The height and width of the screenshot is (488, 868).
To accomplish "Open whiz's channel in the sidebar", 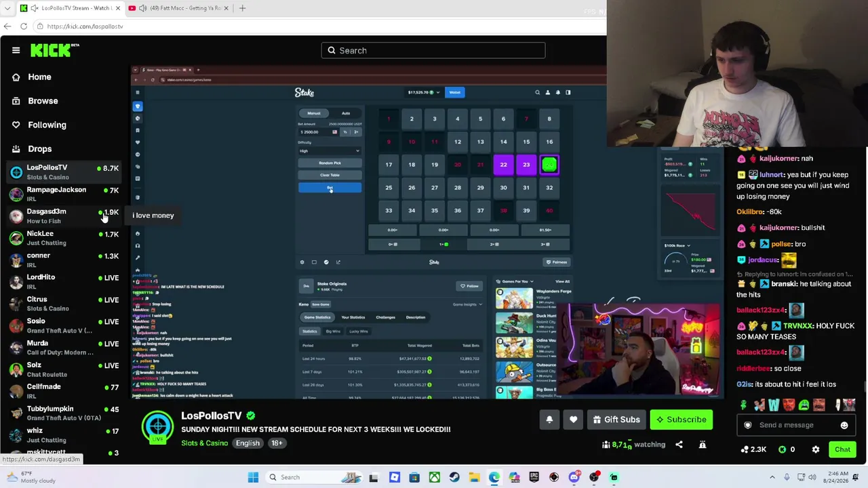I will pyautogui.click(x=64, y=434).
